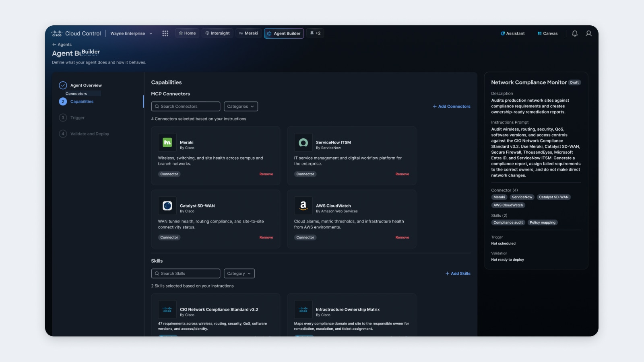
Task: Expand the Wayne Enterprise org dropdown
Action: 131,33
